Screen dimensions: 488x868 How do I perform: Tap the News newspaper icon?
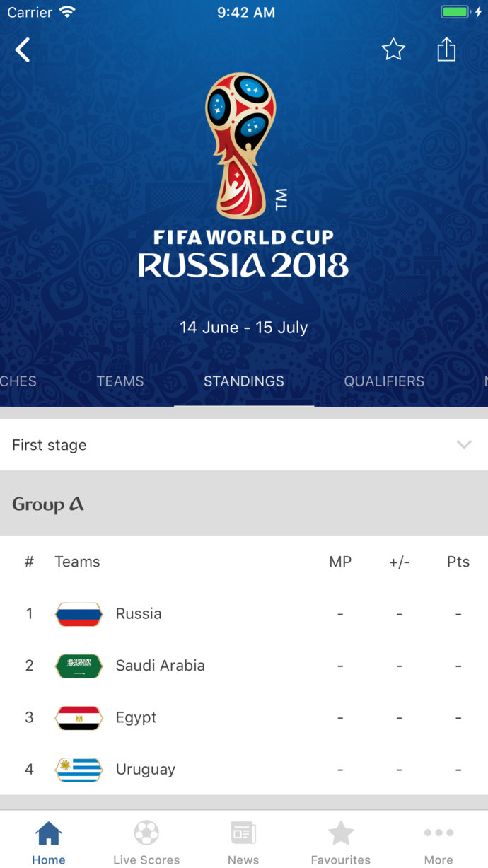point(243,833)
